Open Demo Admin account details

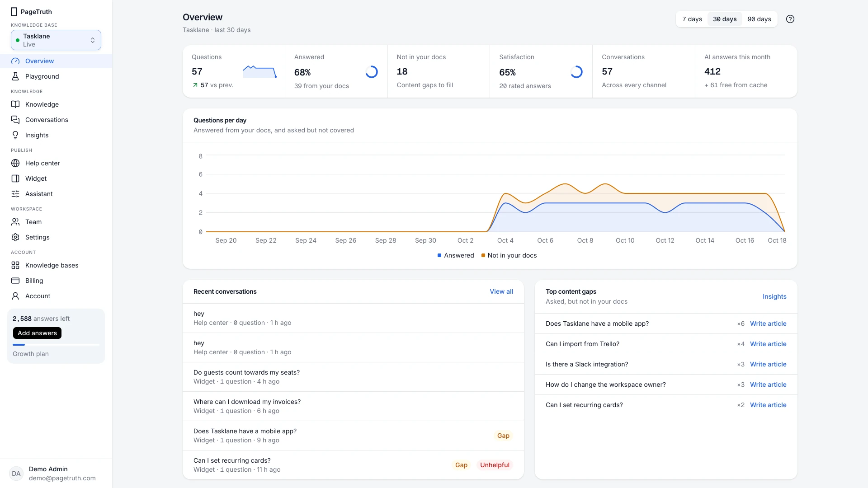(x=56, y=474)
